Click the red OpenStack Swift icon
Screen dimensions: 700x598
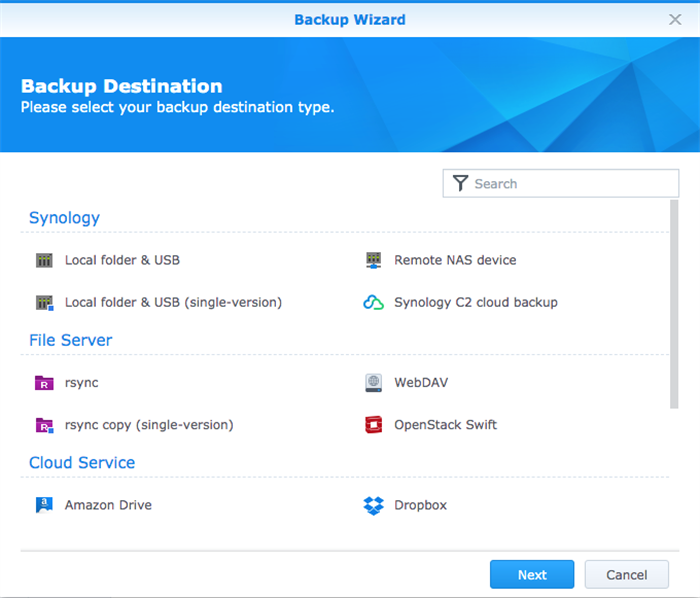point(374,425)
